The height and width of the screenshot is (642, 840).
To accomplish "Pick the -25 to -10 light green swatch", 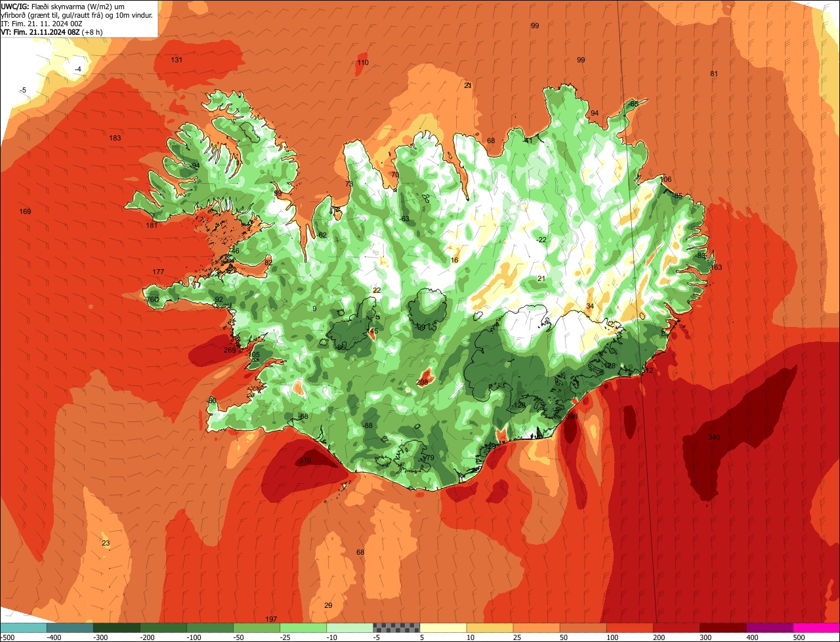I will point(303,628).
